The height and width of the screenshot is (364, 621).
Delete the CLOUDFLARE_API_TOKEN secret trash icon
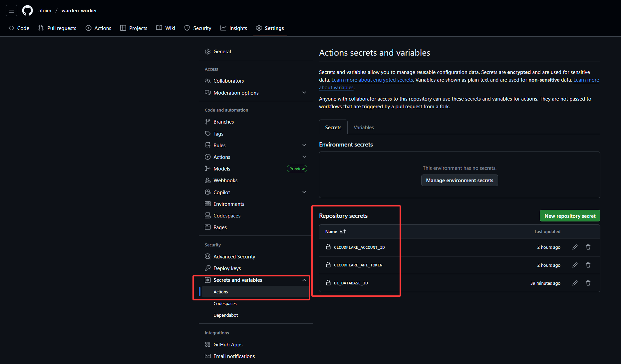pos(588,265)
